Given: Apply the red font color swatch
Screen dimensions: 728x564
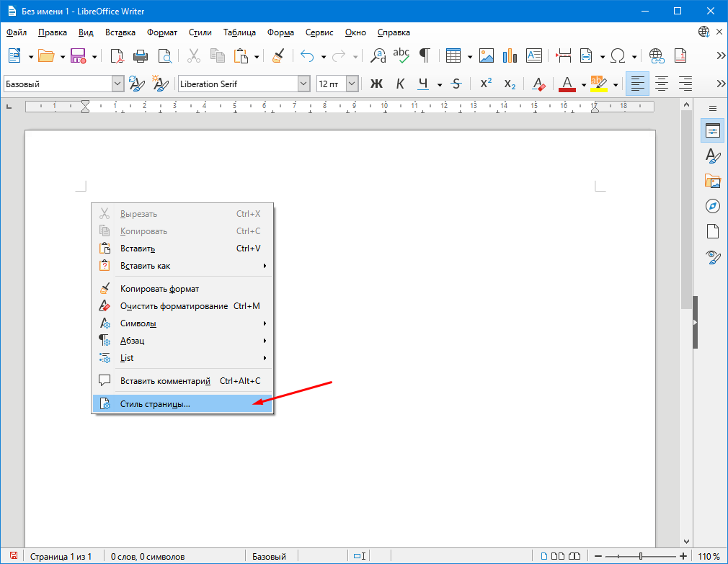Looking at the screenshot, I should coord(567,84).
